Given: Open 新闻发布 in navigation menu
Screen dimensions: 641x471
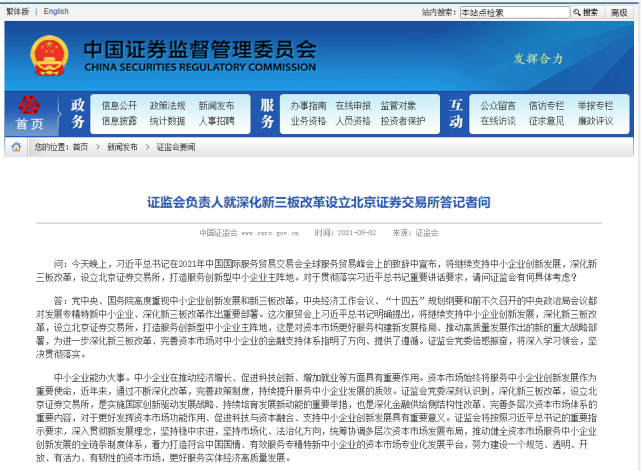Looking at the screenshot, I should click(x=216, y=106).
